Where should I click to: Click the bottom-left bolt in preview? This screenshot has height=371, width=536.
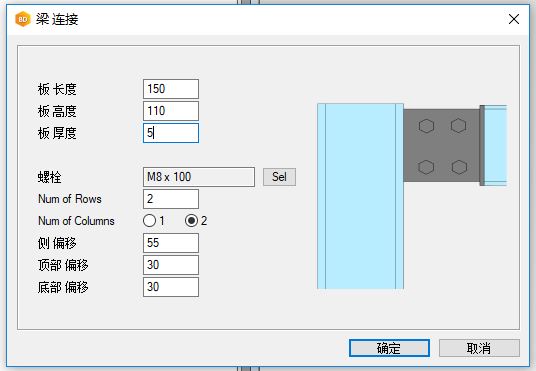pos(426,167)
